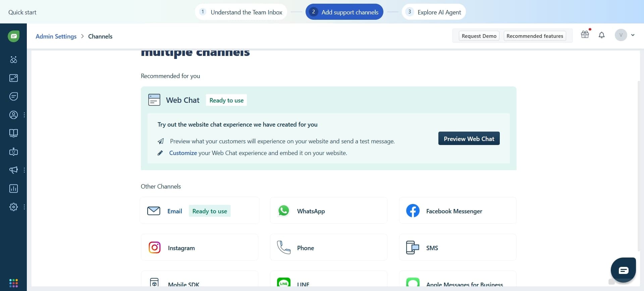The image size is (644, 291).
Task: Open the app switcher grid icon
Action: 13,283
